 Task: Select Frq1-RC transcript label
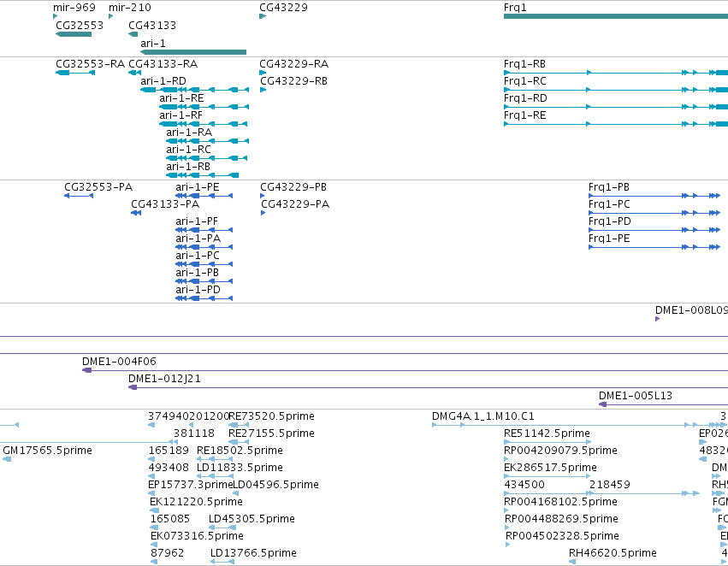(x=525, y=80)
